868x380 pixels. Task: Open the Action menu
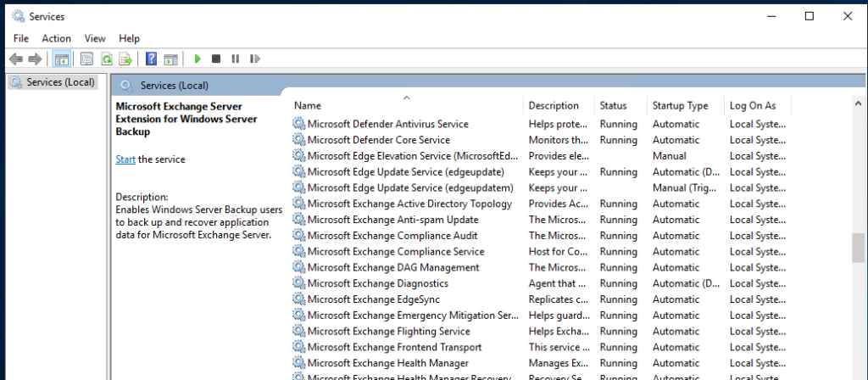[x=57, y=38]
